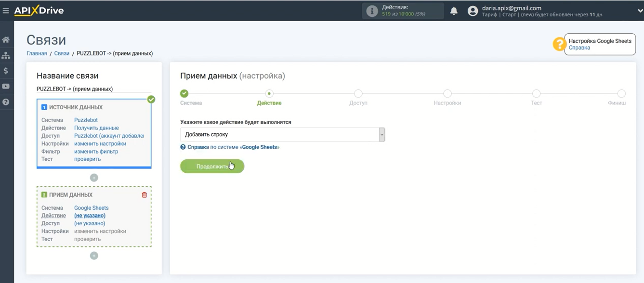
Task: Click проверить in data source block
Action: point(87,159)
